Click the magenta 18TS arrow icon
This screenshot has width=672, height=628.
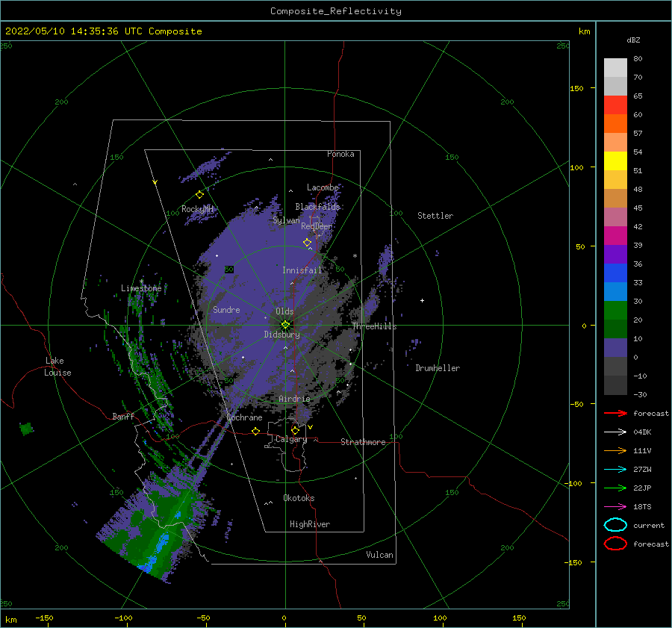pos(615,507)
